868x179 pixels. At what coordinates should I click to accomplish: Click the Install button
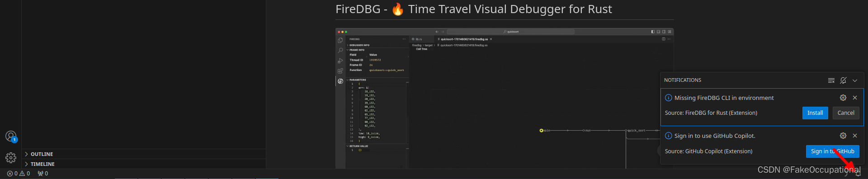815,113
